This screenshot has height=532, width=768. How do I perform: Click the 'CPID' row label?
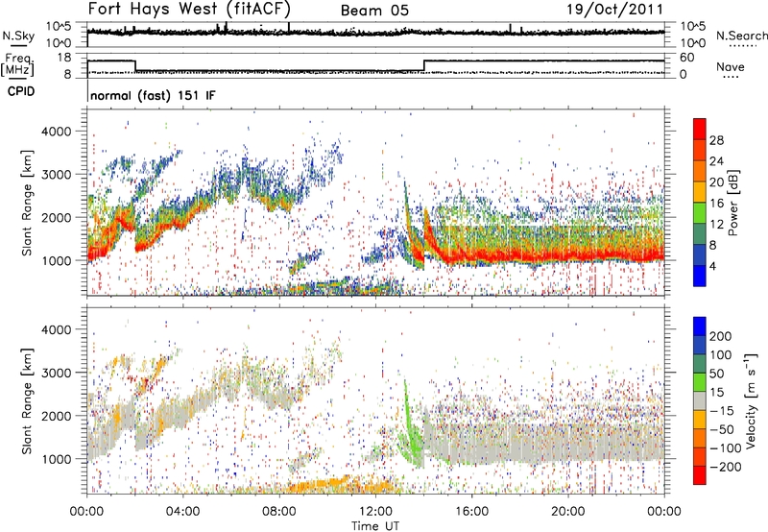[x=20, y=91]
